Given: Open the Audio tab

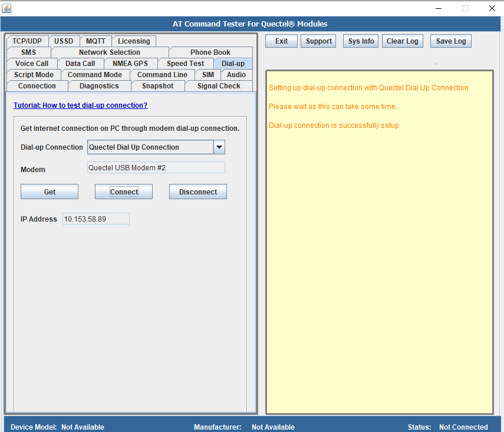Looking at the screenshot, I should [236, 75].
